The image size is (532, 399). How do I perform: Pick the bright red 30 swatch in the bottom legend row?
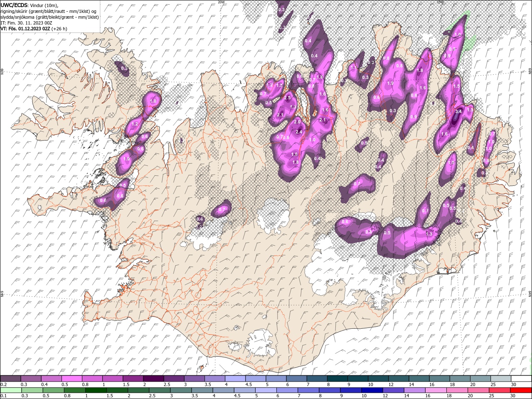click(521, 390)
